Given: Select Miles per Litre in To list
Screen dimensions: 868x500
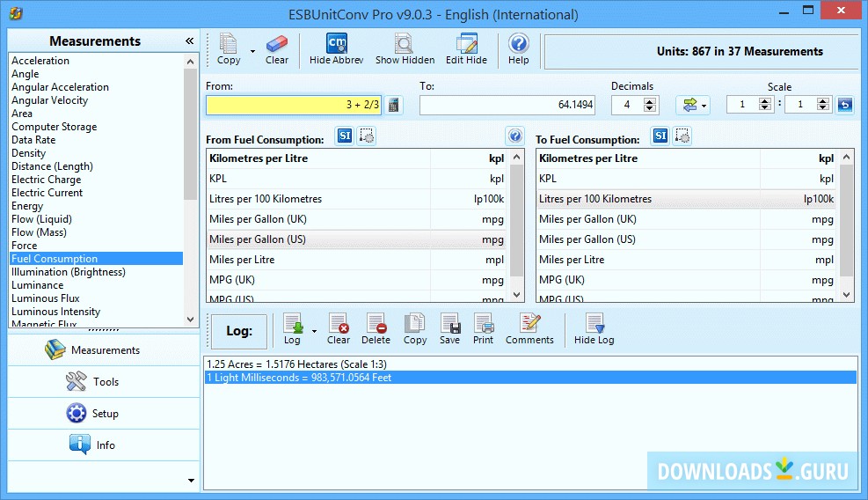Looking at the screenshot, I should click(687, 260).
